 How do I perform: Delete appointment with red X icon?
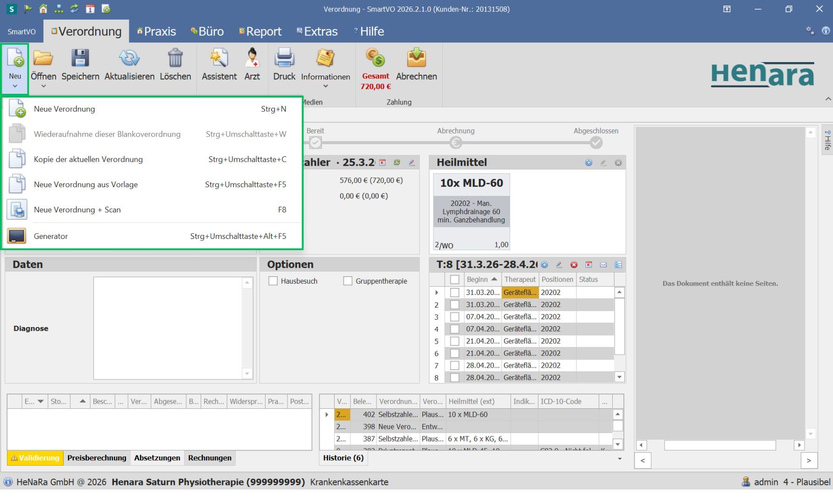[574, 265]
